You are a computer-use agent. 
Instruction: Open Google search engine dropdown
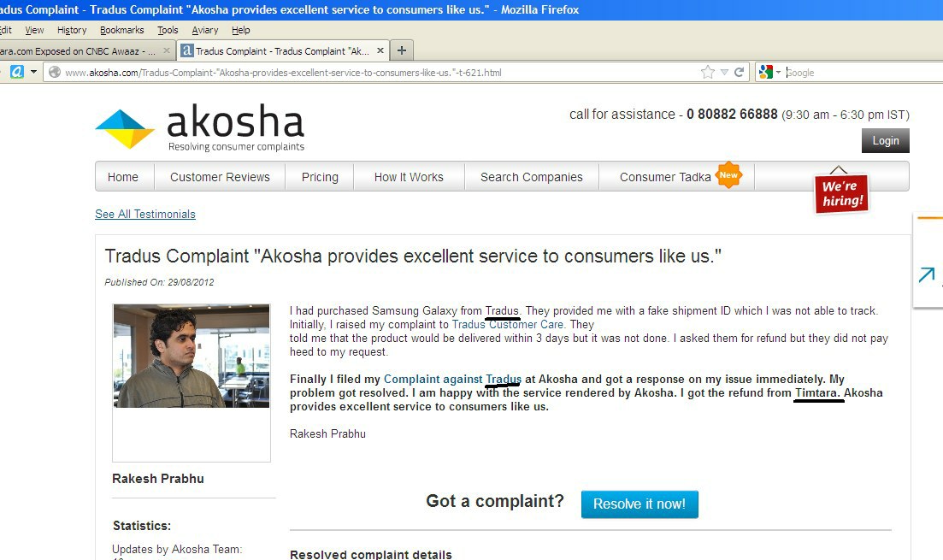769,72
